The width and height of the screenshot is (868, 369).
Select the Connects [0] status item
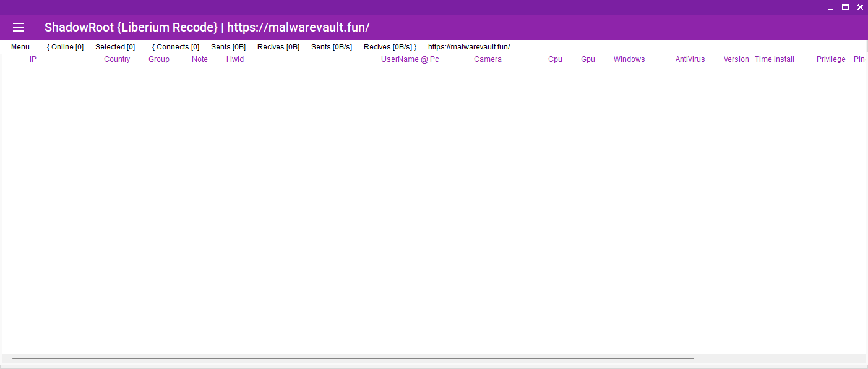click(x=176, y=47)
